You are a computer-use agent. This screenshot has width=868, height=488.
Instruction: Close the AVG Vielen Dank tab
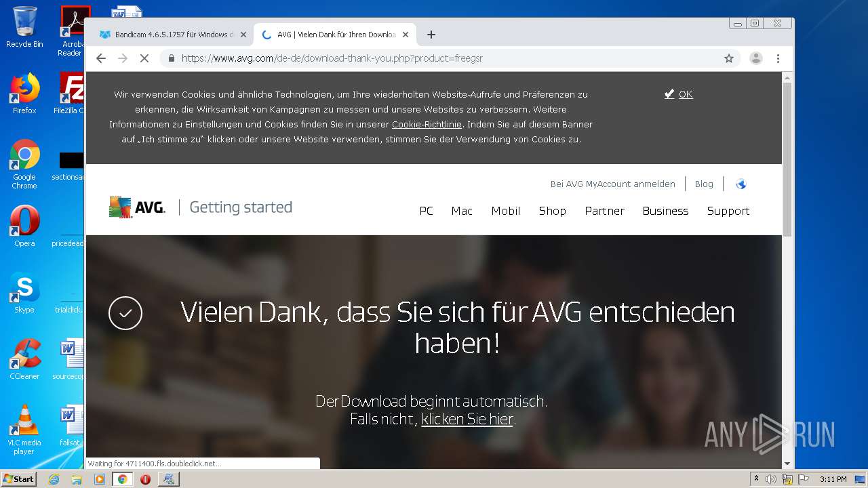(406, 35)
